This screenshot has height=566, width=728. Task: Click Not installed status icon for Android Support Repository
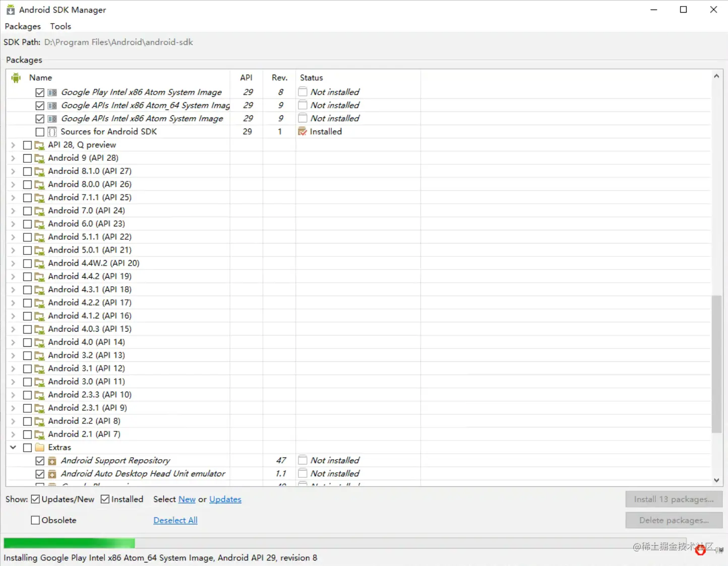click(x=302, y=460)
